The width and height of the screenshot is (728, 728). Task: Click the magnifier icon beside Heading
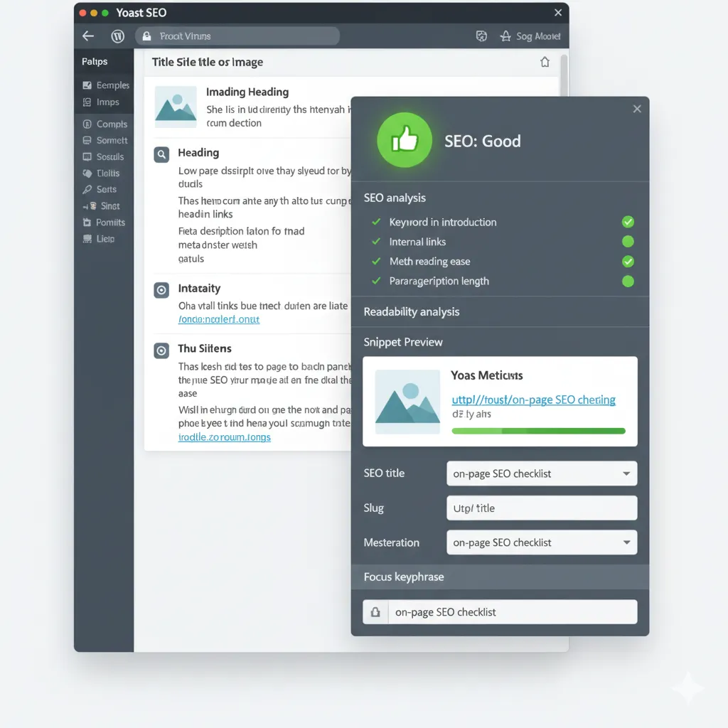click(161, 154)
